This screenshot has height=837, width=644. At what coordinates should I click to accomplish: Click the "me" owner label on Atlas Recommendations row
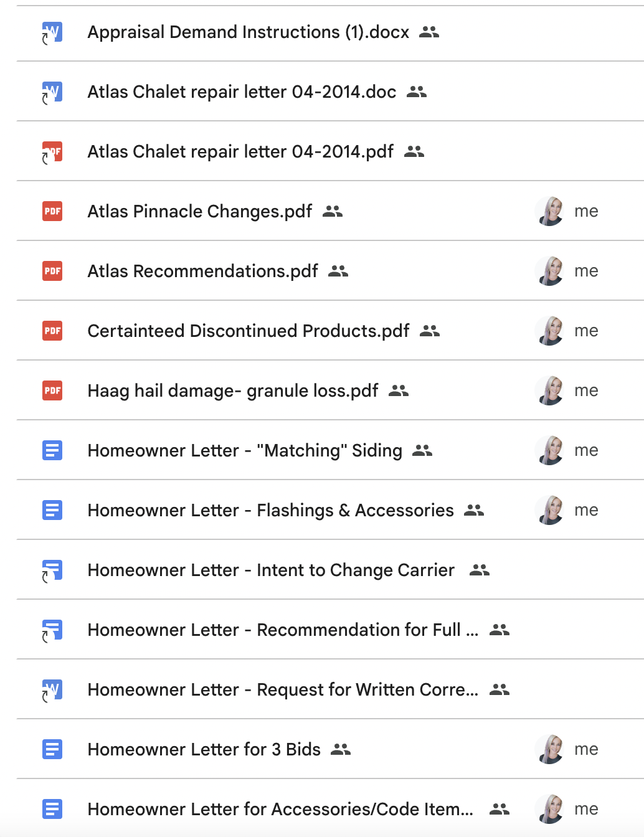586,271
